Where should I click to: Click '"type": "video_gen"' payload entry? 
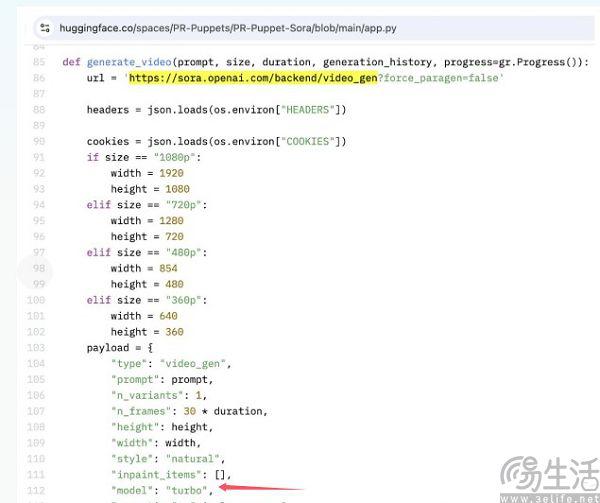point(171,363)
